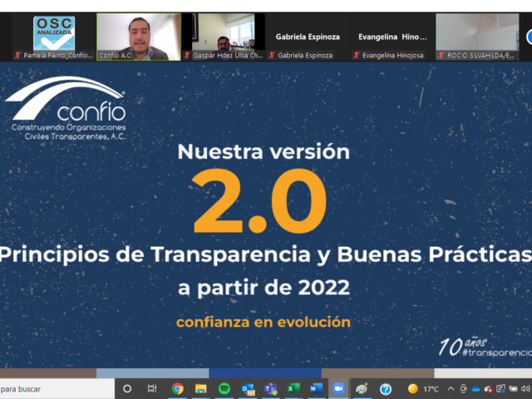Open the Paint palette app icon

(x=362, y=388)
